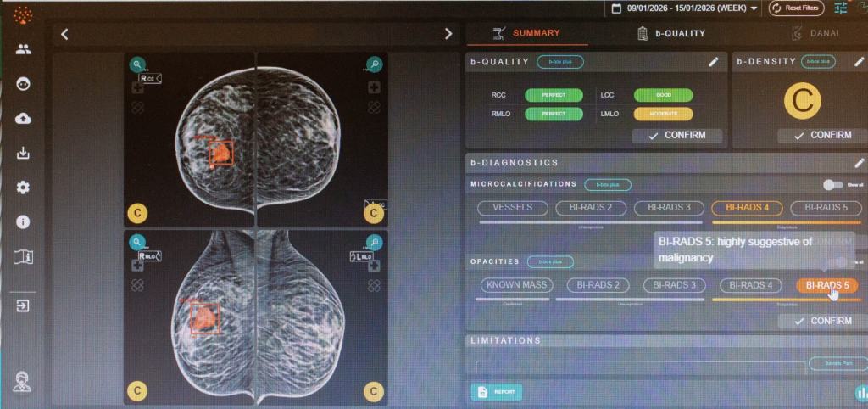The image size is (868, 409).
Task: Go to the next image with right chevron
Action: [x=449, y=34]
